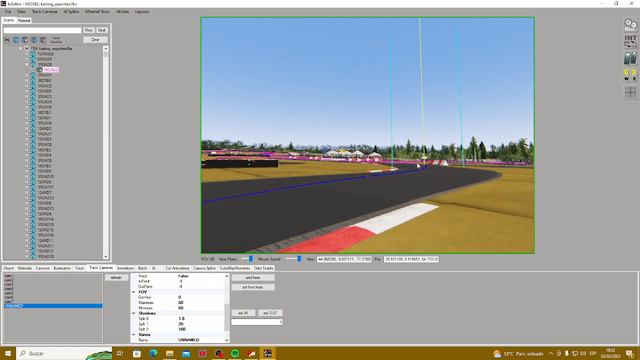The height and width of the screenshot is (360, 640).
Task: Open the Spotify icon on the taskbar
Action: [x=235, y=353]
